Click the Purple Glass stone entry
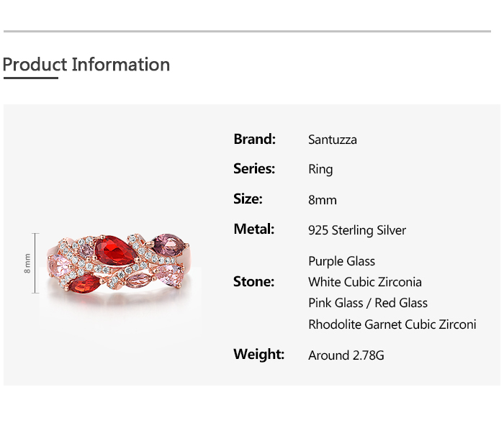Image resolution: width=504 pixels, height=423 pixels. (341, 261)
